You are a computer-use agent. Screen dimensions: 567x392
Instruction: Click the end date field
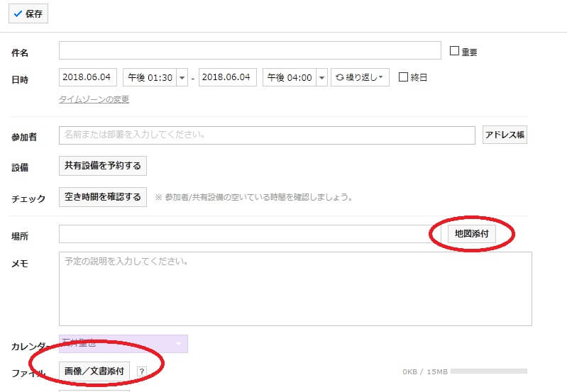(x=227, y=77)
